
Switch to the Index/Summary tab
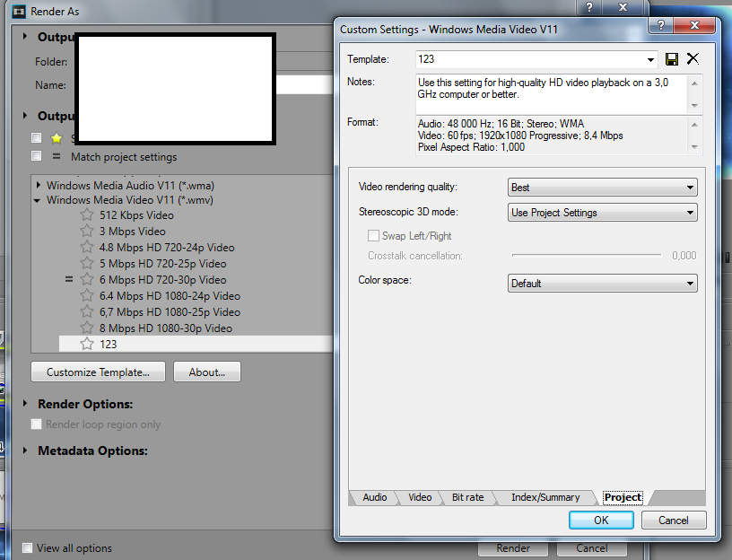(545, 497)
